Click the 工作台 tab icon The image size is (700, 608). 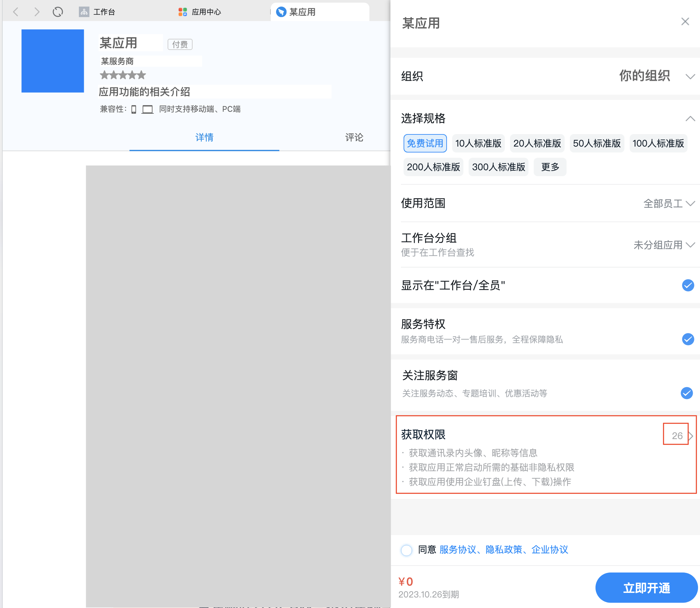[84, 12]
